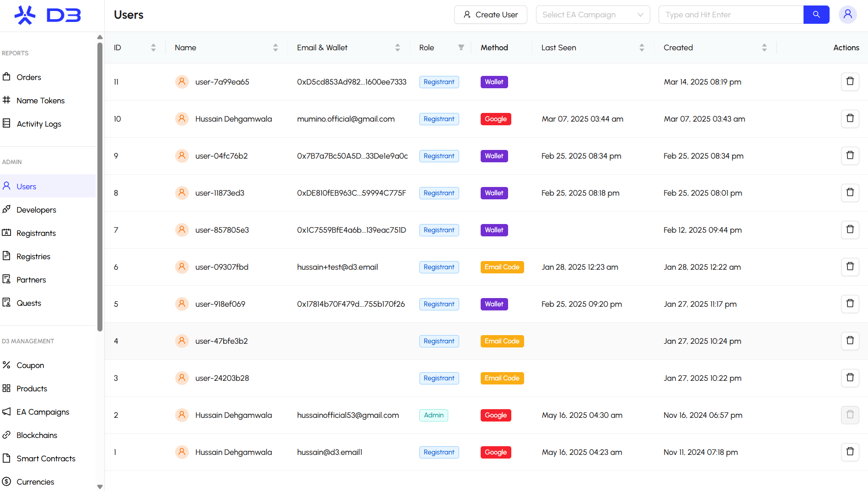
Task: Click Created date Nov 11, 2024 07:18 pm
Action: pos(701,452)
